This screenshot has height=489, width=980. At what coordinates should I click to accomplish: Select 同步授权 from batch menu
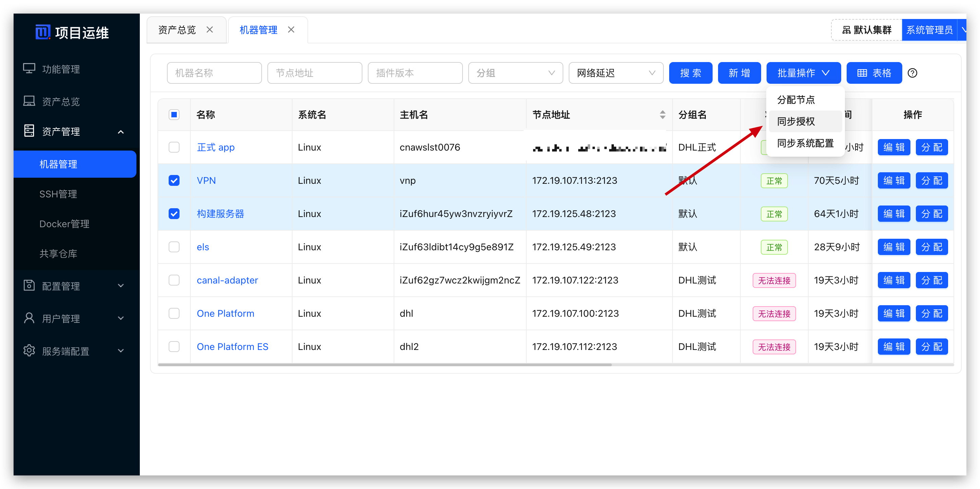pos(796,121)
